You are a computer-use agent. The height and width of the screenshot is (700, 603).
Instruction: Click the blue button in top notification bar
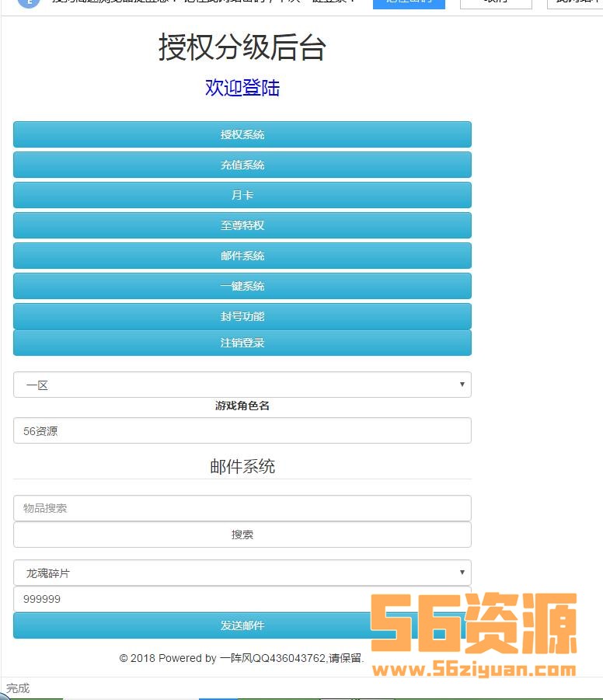point(409,3)
